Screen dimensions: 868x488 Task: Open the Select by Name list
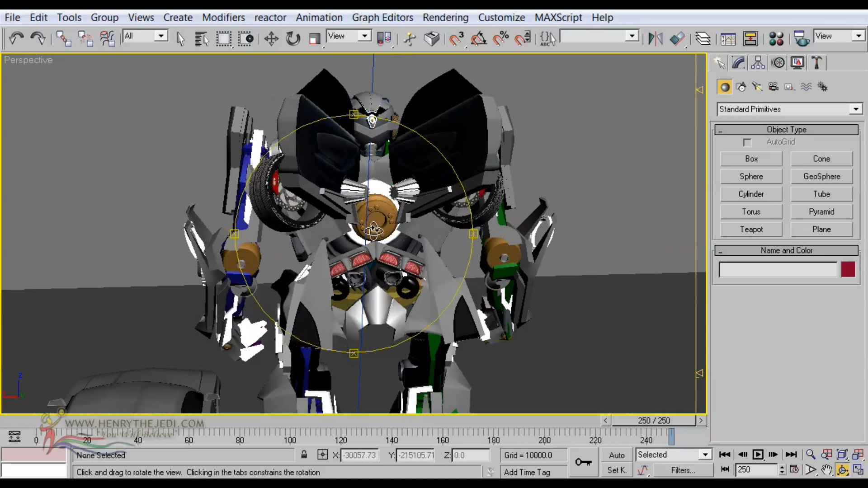tap(202, 39)
